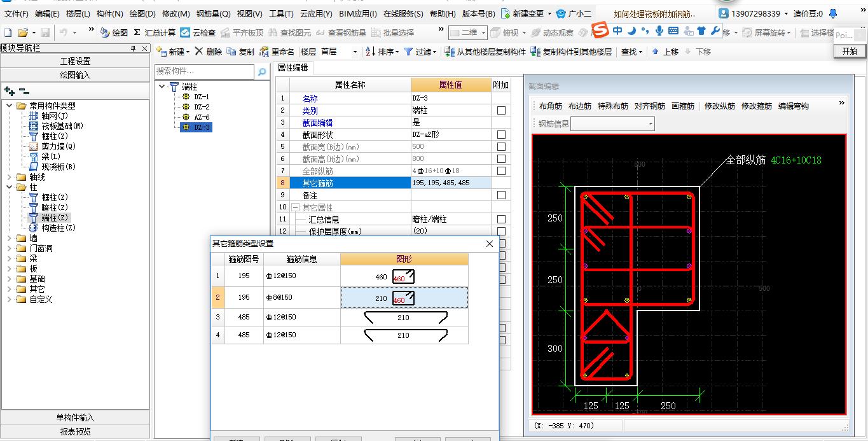The height and width of the screenshot is (441, 868).
Task: Tick the 附加 checkbox for 类别 row
Action: pyautogui.click(x=501, y=111)
